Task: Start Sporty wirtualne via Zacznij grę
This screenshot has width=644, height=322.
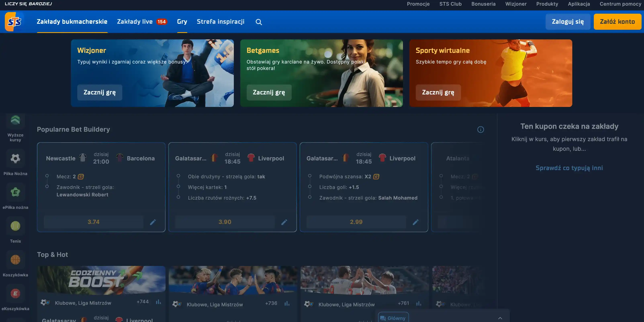Action: (438, 93)
